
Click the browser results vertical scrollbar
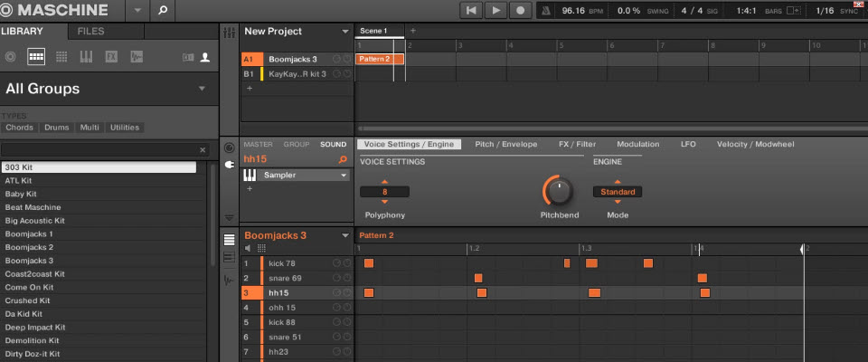pyautogui.click(x=212, y=216)
